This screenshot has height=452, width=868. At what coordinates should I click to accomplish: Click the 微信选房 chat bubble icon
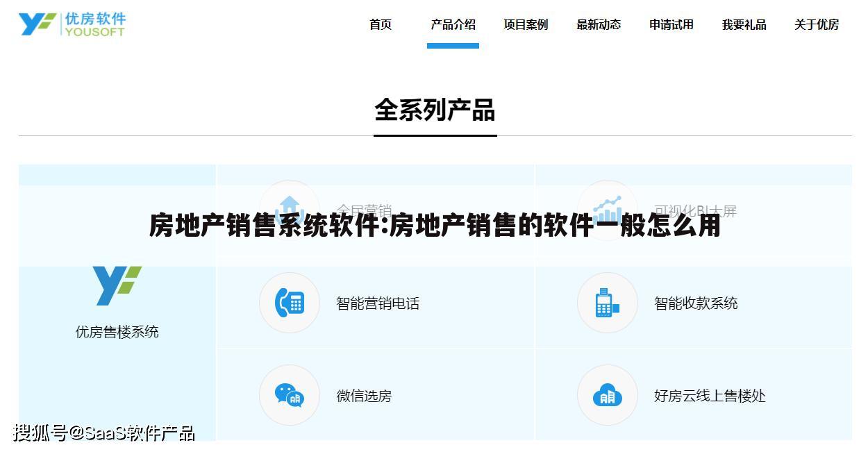click(x=290, y=395)
